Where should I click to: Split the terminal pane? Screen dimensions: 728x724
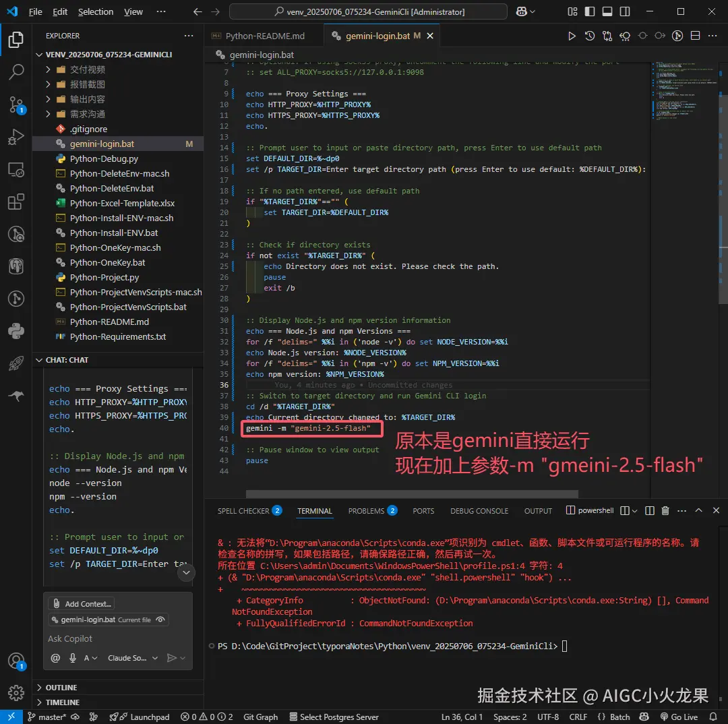click(x=650, y=510)
